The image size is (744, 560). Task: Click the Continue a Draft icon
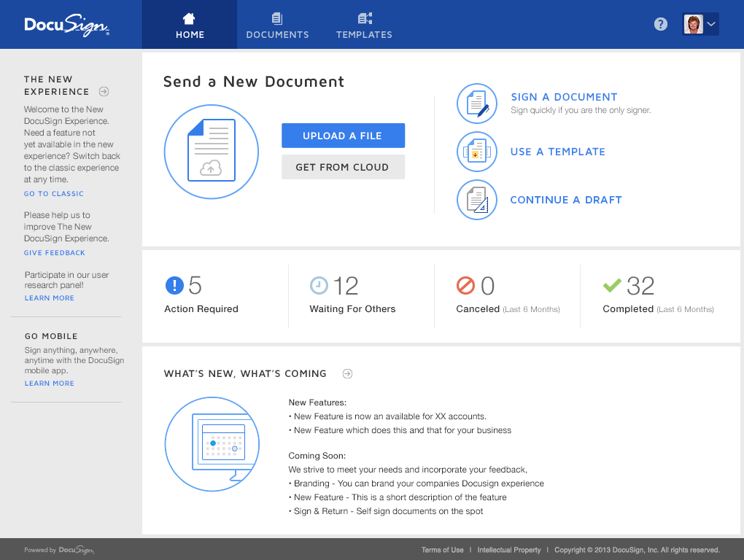[477, 200]
